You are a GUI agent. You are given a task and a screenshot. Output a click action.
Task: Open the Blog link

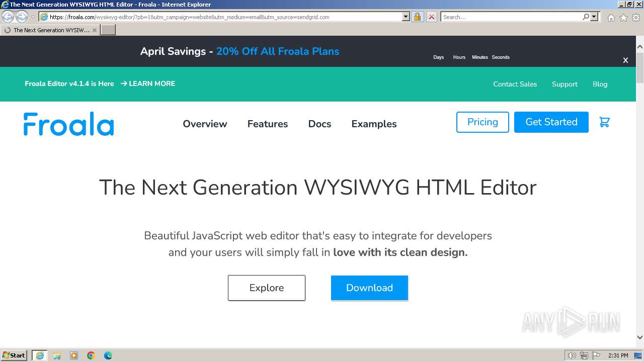[x=600, y=84]
